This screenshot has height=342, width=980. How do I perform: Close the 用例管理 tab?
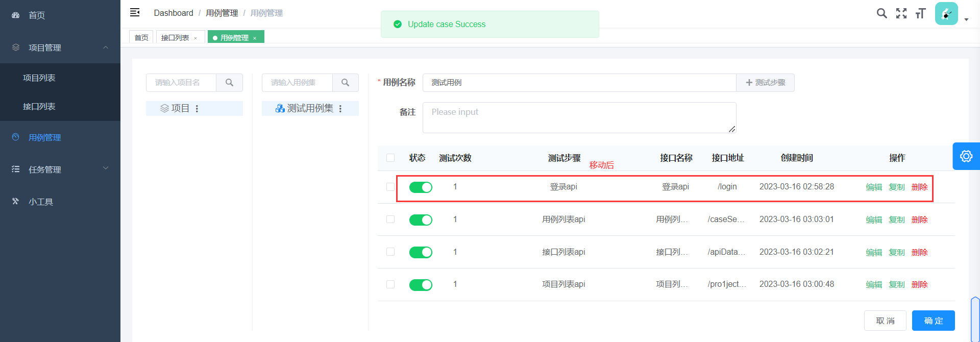point(255,38)
